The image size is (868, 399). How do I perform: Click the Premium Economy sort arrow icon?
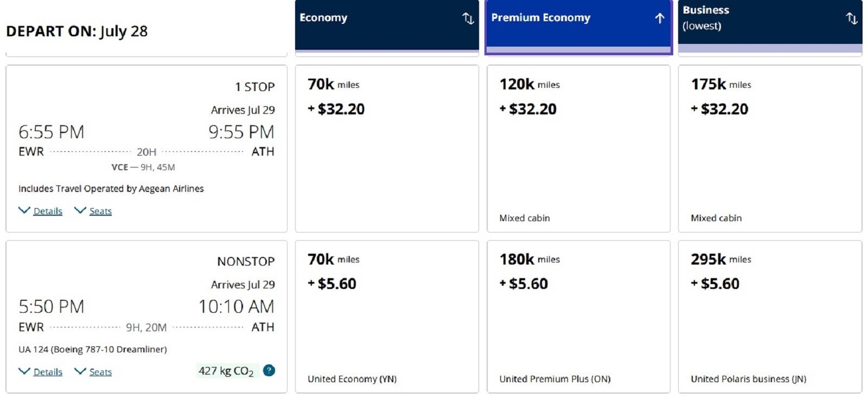659,18
